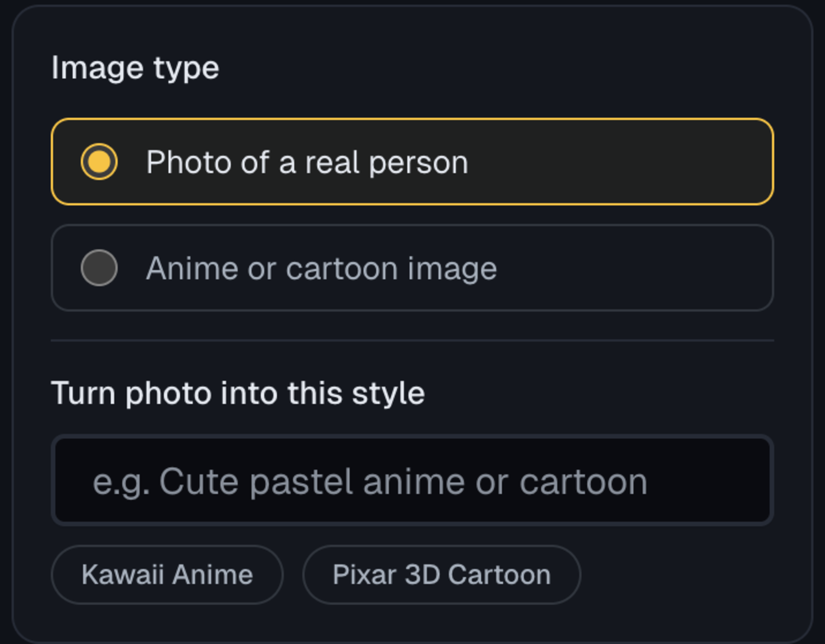Select the "Photo of a real person" radio button
The image size is (825, 644).
pyautogui.click(x=99, y=161)
